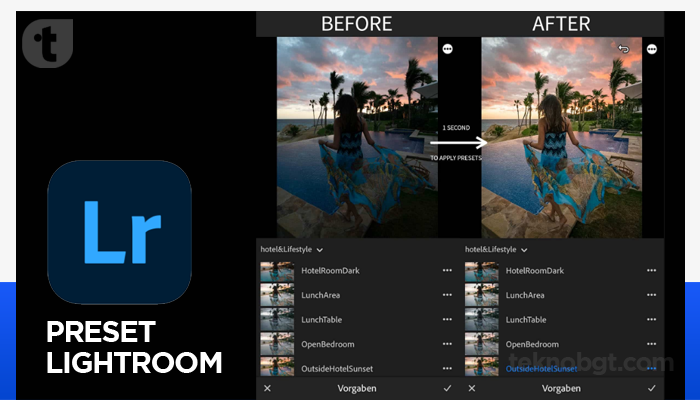The image size is (700, 400).
Task: Select LunchTable preset thumbnail in AFTER panel
Action: click(482, 320)
